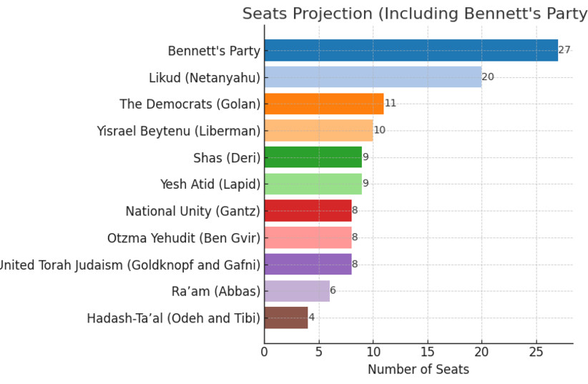
Task: Click the purple United Torah Judaism bar
Action: coord(308,264)
